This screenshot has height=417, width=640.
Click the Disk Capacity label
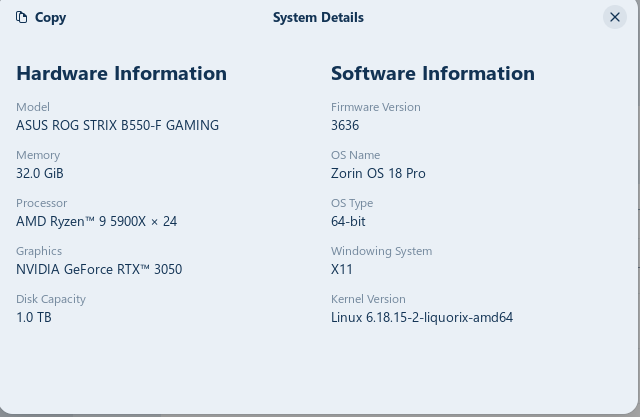coord(51,299)
